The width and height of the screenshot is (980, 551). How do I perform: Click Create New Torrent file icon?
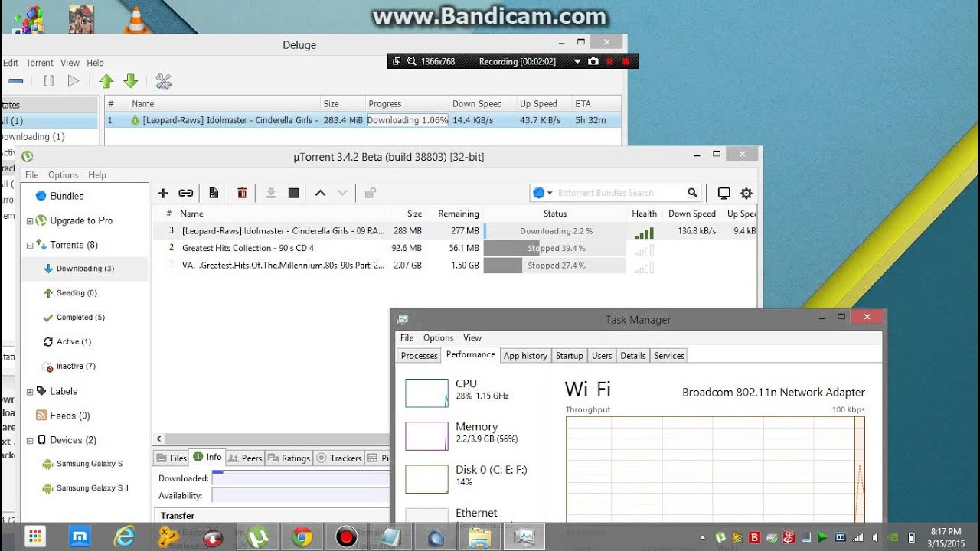(214, 193)
